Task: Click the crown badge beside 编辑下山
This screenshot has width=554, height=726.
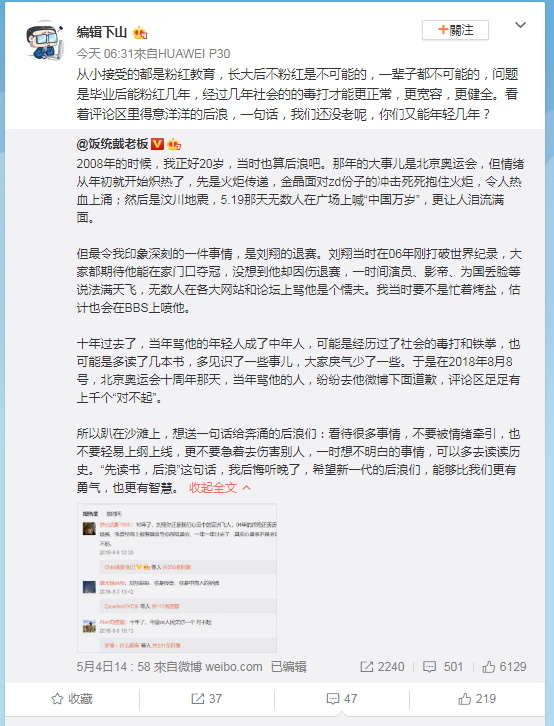Action: tap(140, 32)
